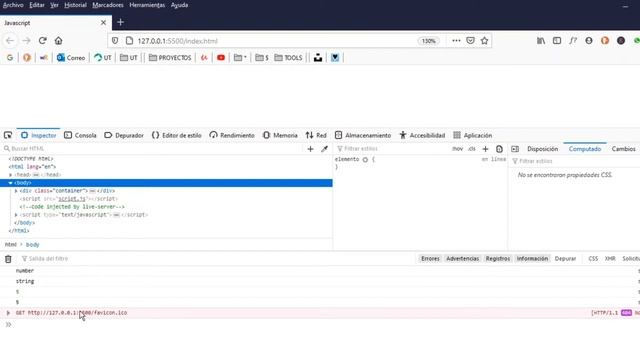
Task: Open the YouTube bookmark
Action: [221, 58]
